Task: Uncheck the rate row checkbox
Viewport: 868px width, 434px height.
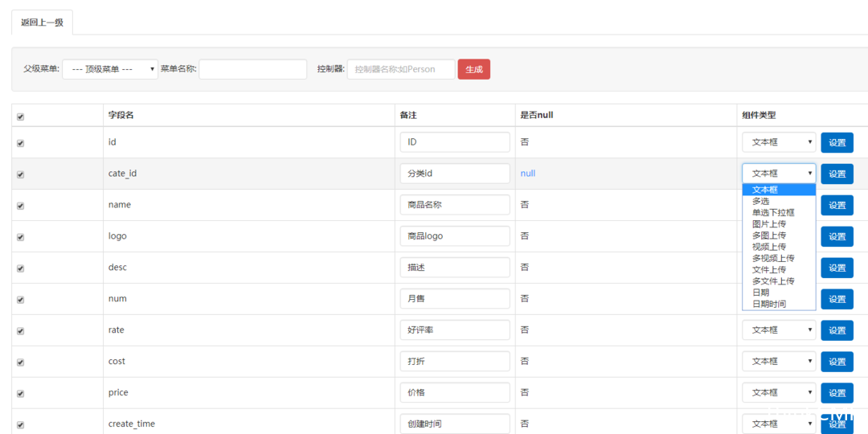Action: point(20,331)
